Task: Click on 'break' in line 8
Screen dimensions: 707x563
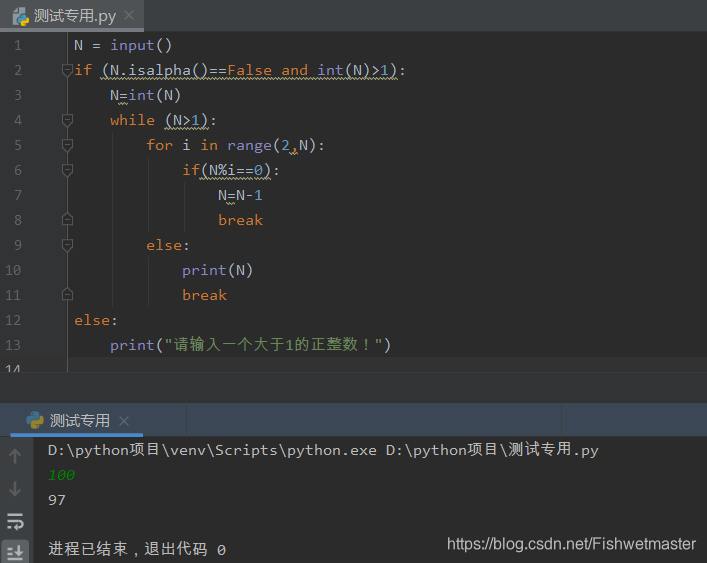Action: (x=240, y=220)
